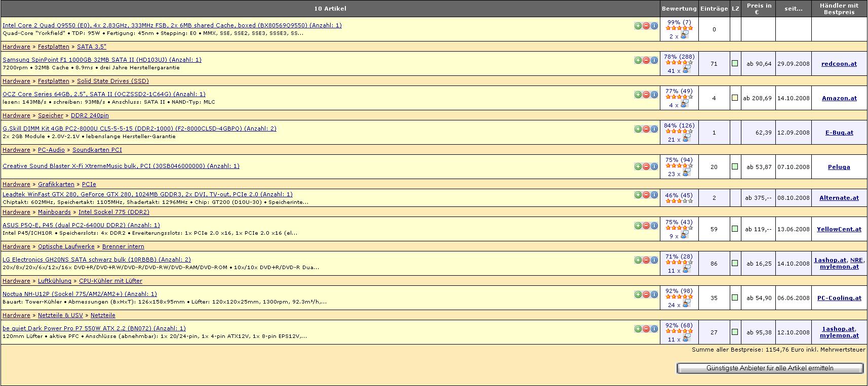Open OCZ Core Series 64GB product link
Viewport: 868px width, 386px height.
pyautogui.click(x=104, y=94)
